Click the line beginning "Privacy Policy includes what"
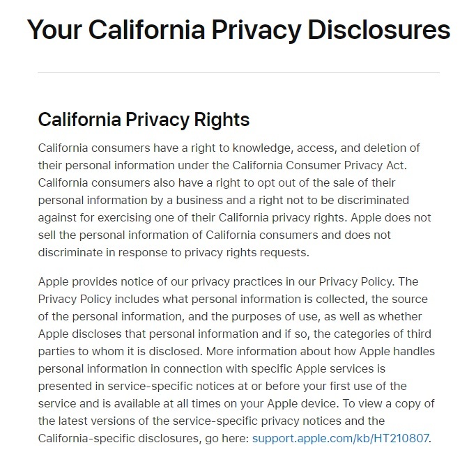Image resolution: width=476 pixels, height=452 pixels. (233, 299)
